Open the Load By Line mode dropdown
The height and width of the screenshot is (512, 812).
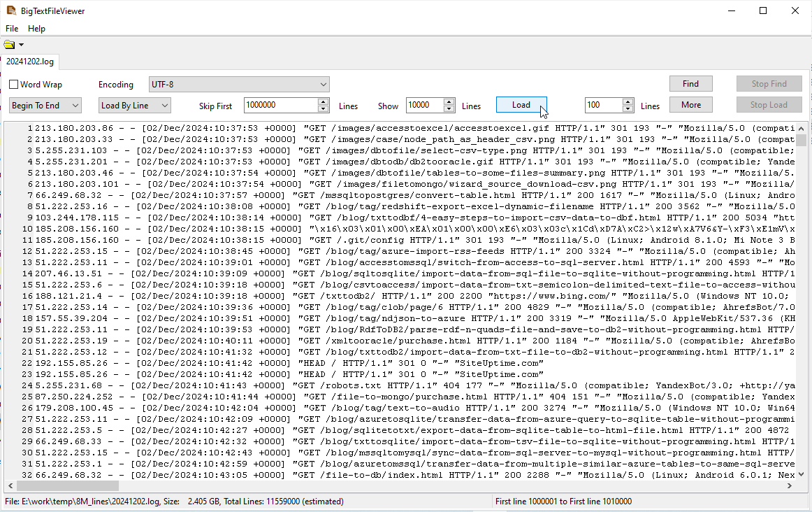(x=134, y=106)
